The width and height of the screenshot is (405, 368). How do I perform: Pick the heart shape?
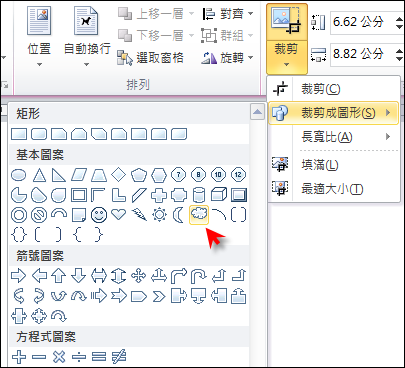(119, 214)
